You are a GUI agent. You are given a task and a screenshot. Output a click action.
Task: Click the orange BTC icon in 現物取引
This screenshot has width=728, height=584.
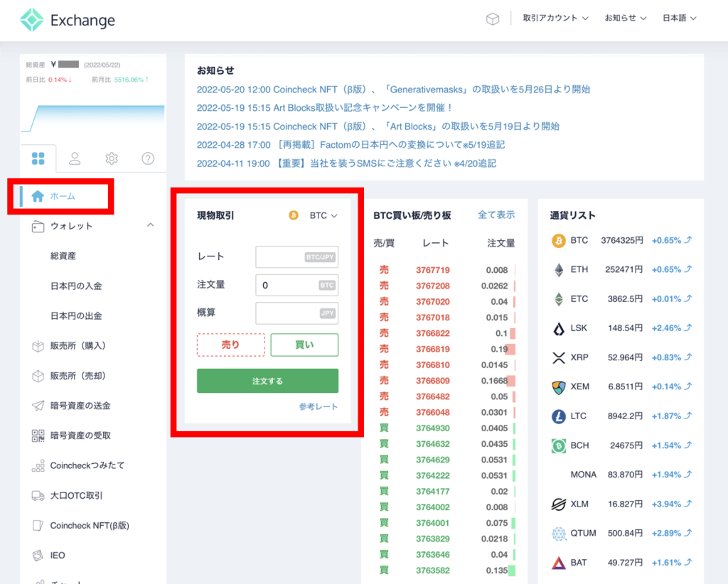coord(294,215)
